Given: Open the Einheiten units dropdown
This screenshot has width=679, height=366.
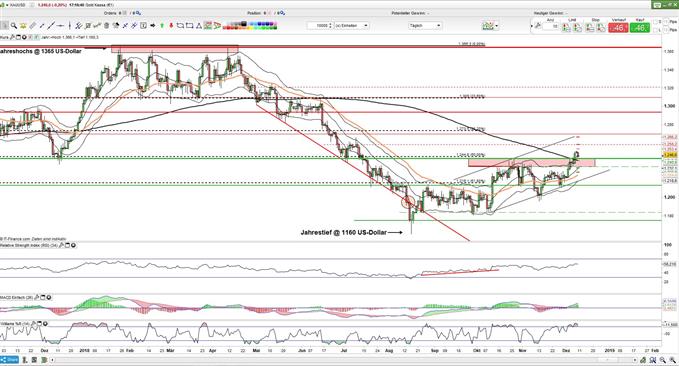Looking at the screenshot, I should pyautogui.click(x=352, y=26).
